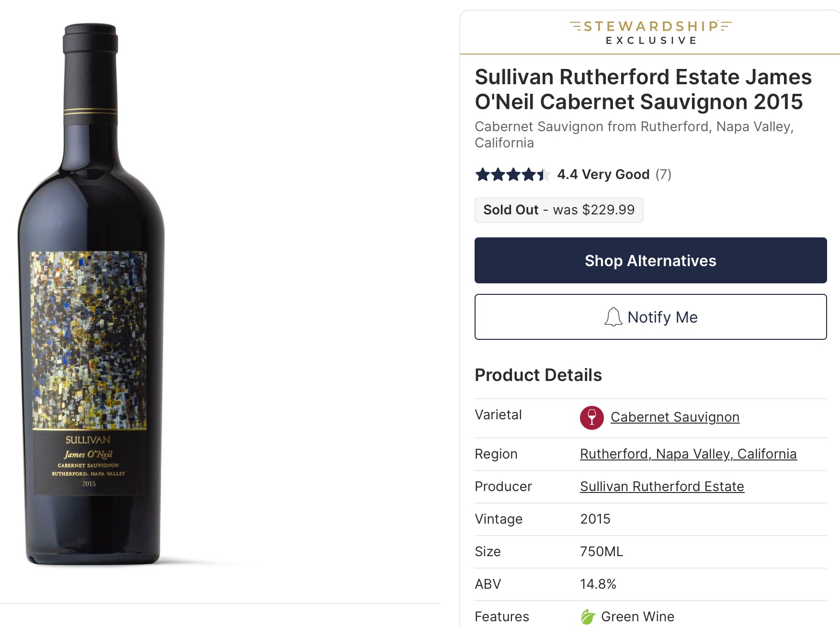Viewport: 840px width, 627px height.
Task: Open the Sullivan Rutherford Estate producer link
Action: tap(662, 486)
